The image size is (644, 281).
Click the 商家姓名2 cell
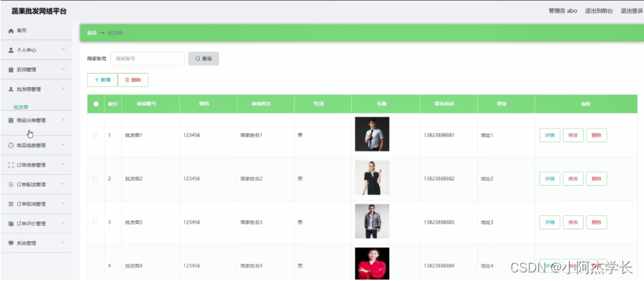pos(251,179)
